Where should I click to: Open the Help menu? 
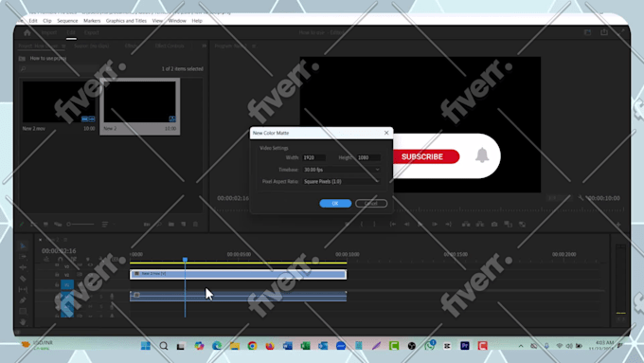tap(197, 21)
